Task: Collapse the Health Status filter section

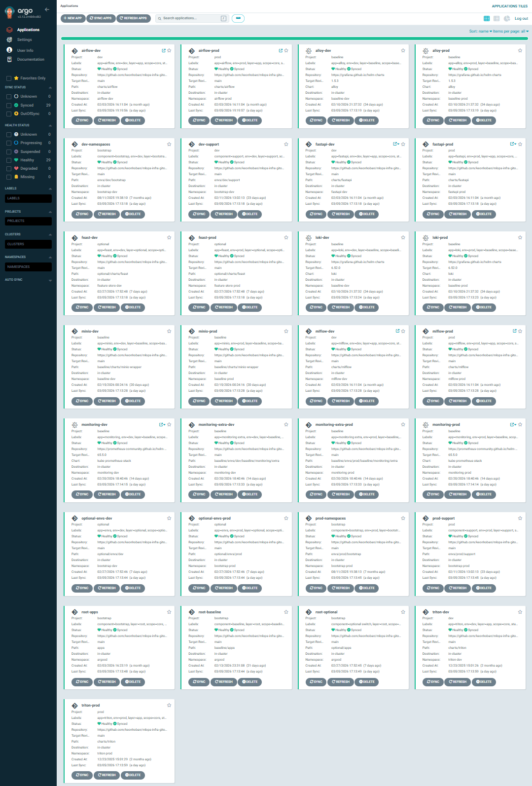Action: (50, 125)
